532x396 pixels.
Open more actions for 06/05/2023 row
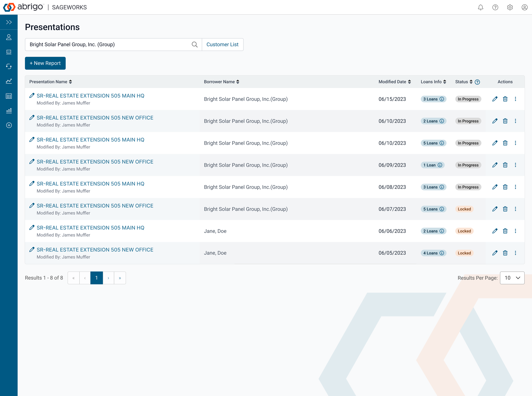tap(516, 253)
